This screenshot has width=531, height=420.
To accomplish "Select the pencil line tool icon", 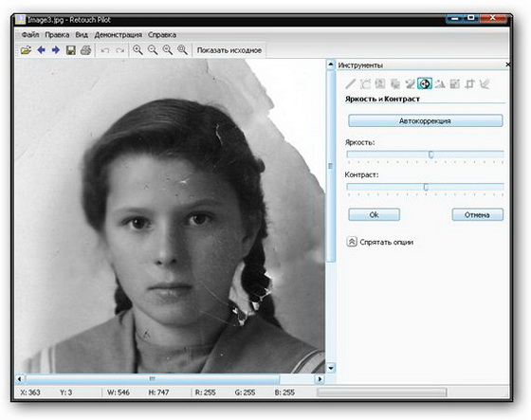I will (x=351, y=83).
